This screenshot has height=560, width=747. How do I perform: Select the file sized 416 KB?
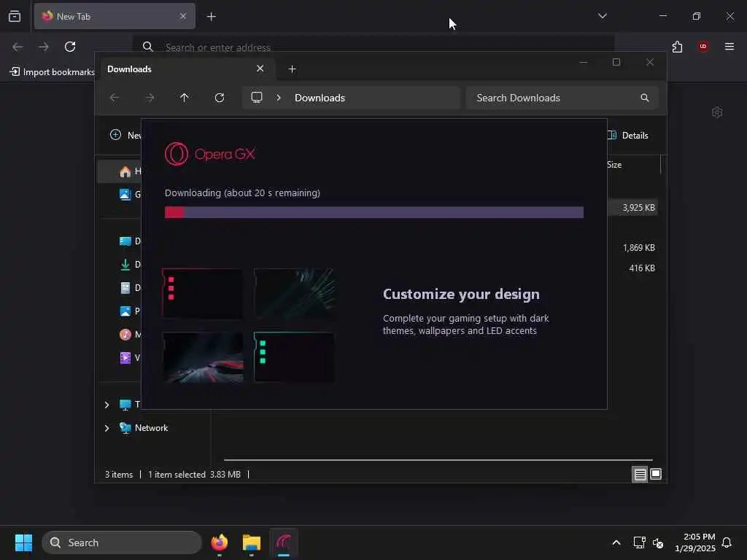click(x=642, y=268)
